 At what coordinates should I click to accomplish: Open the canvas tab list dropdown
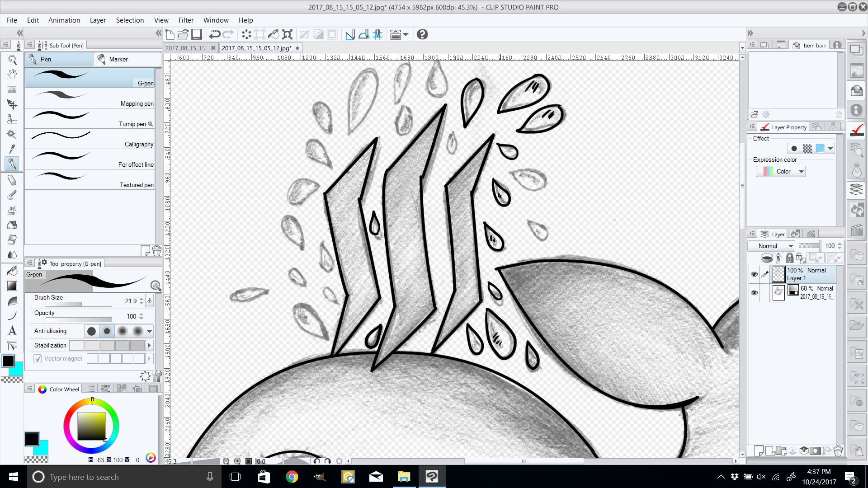(x=742, y=47)
